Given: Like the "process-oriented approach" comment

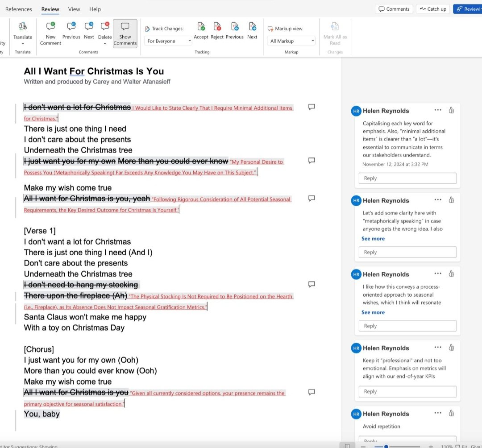Looking at the screenshot, I should pos(451,274).
